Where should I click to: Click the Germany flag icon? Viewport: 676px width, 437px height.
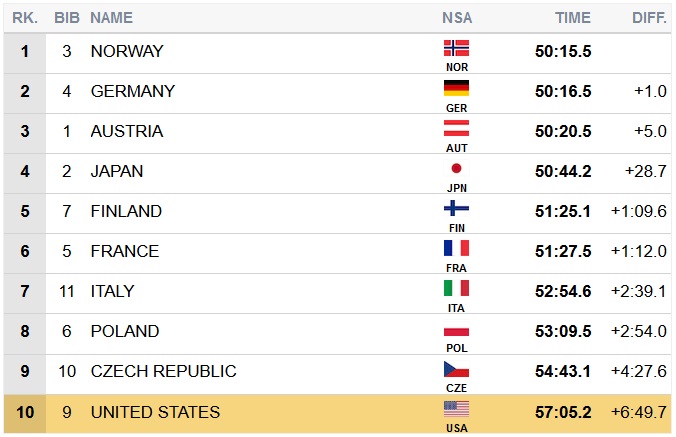point(456,88)
